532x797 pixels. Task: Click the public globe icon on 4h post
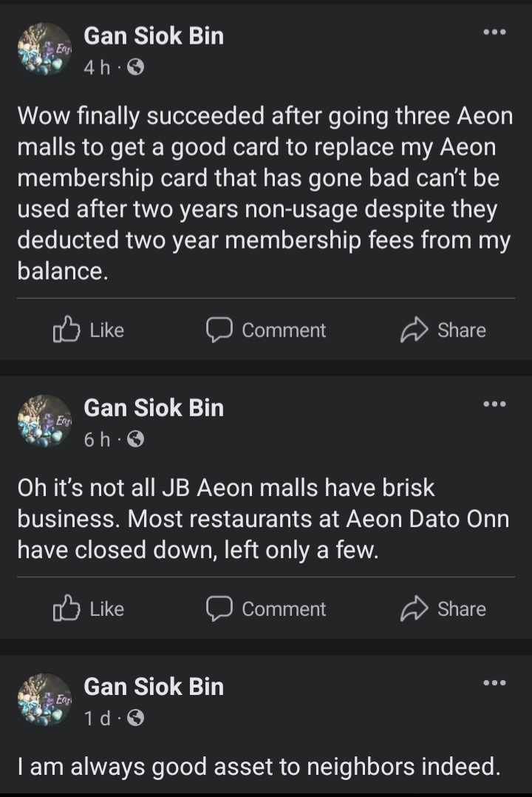pos(135,68)
